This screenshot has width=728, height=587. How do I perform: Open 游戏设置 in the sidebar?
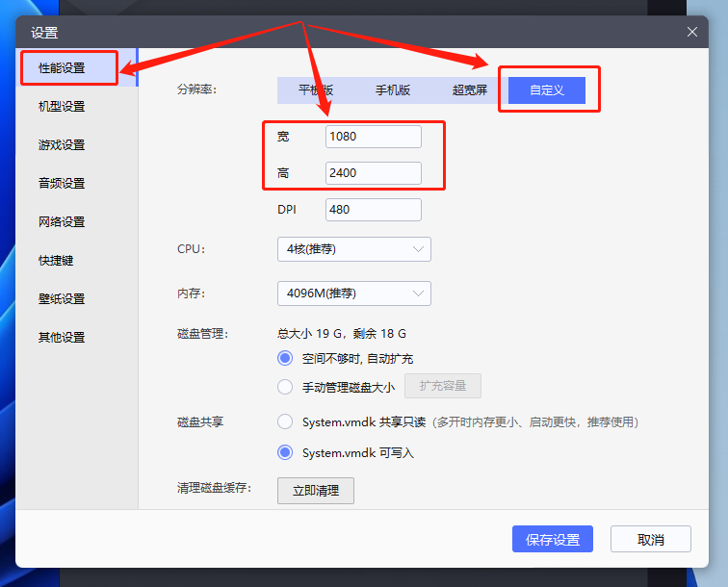(x=63, y=145)
